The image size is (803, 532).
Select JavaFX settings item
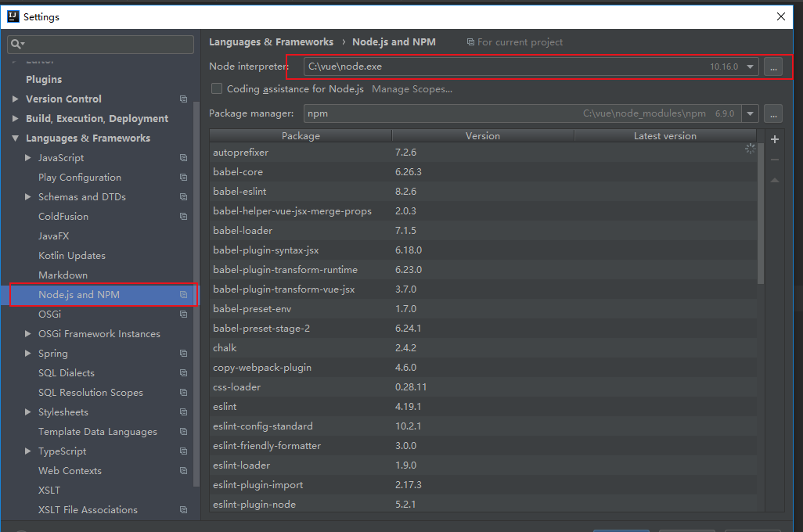[x=54, y=236]
